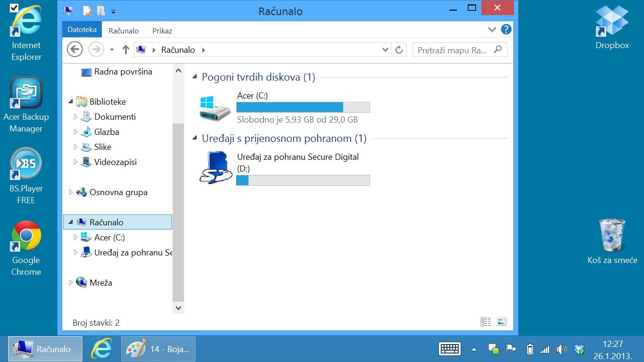
Task: Collapse the Uređaji s prijenosnom pohranom group
Action: [195, 139]
